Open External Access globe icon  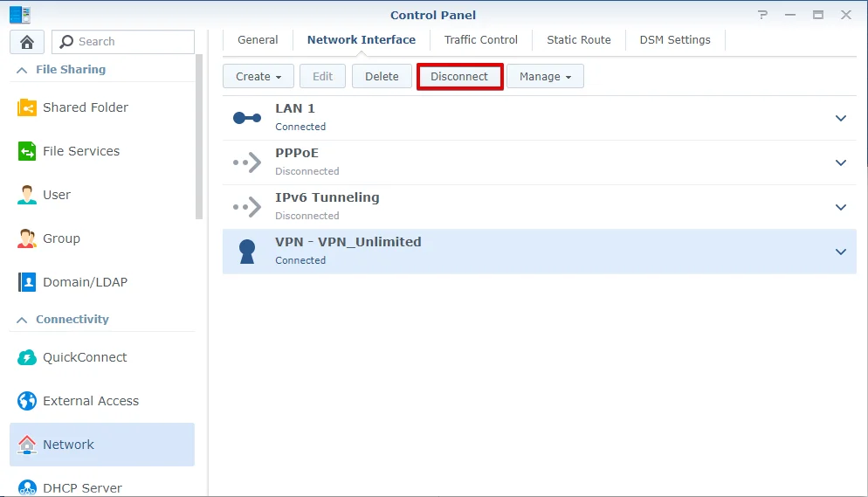(27, 401)
